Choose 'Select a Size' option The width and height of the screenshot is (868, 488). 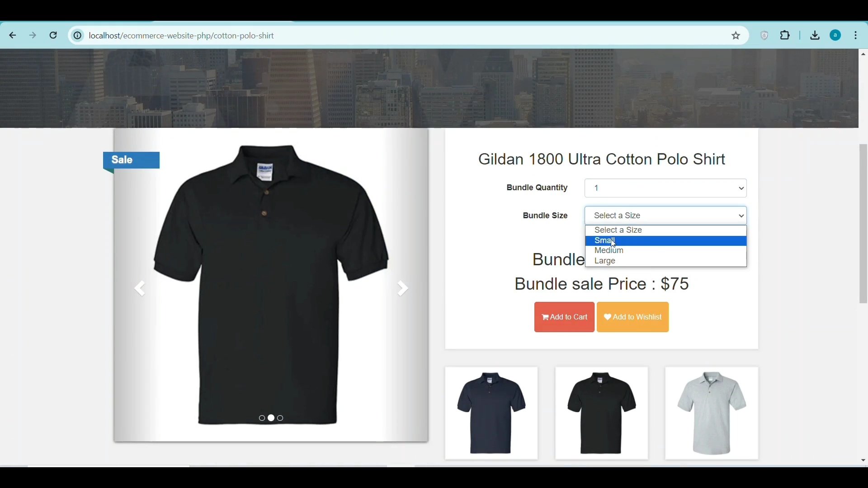pyautogui.click(x=665, y=230)
